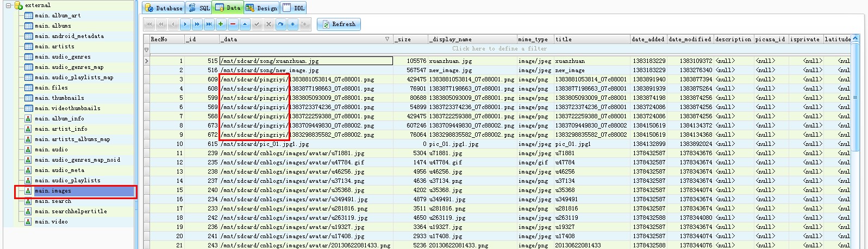This screenshot has width=868, height=249.
Task: Collapse the external database tree node
Action: click(x=9, y=5)
